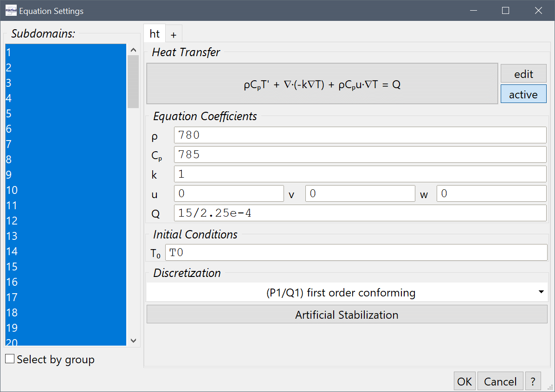555x392 pixels.
Task: Cancel the Equation Settings dialog
Action: (500, 381)
